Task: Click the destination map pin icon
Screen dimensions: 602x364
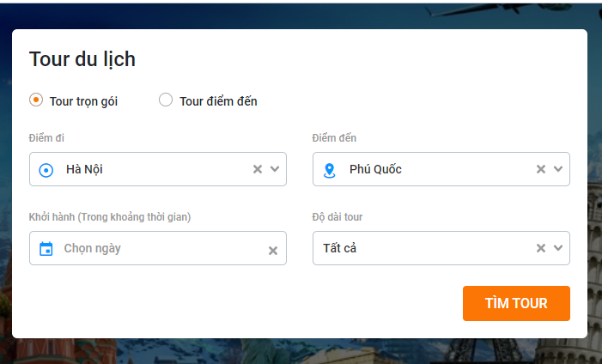Action: pyautogui.click(x=330, y=170)
